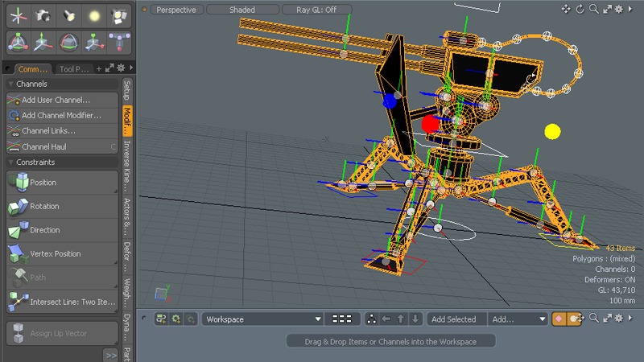Click Add User Channel button
This screenshot has width=644, height=362.
(x=56, y=100)
